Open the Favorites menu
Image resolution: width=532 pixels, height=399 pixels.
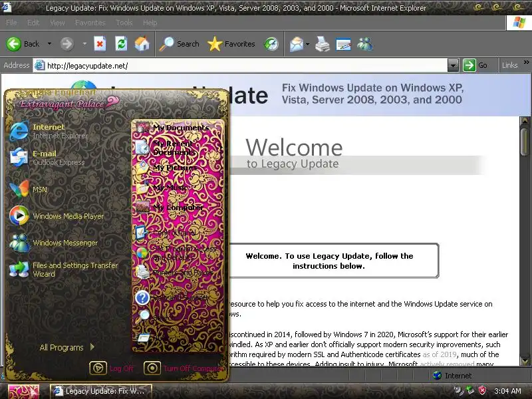pyautogui.click(x=90, y=23)
